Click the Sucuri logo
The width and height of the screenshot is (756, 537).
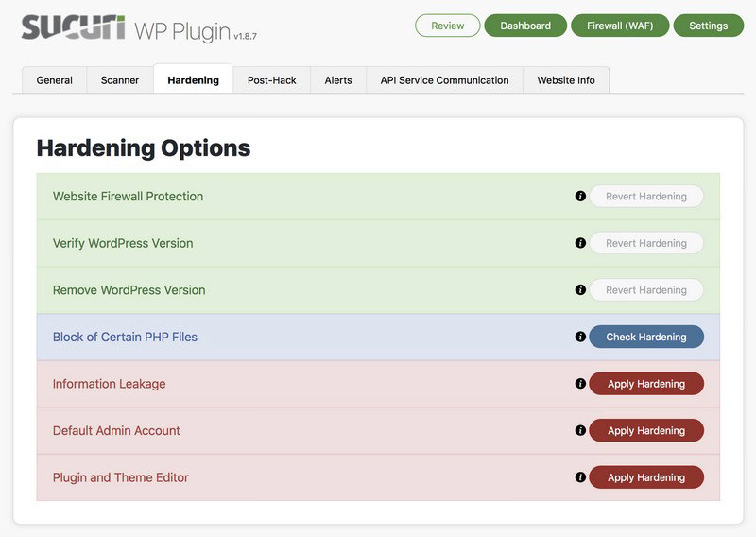[73, 27]
